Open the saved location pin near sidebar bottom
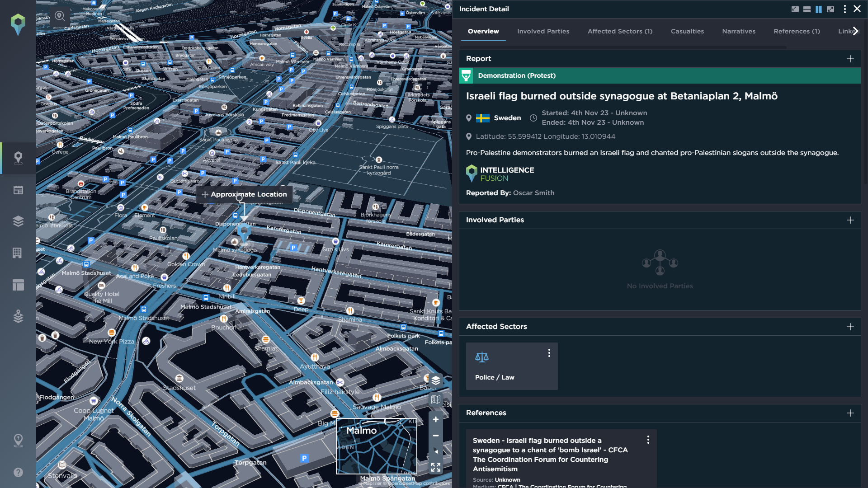Screen dimensions: 868x488 (x=18, y=441)
